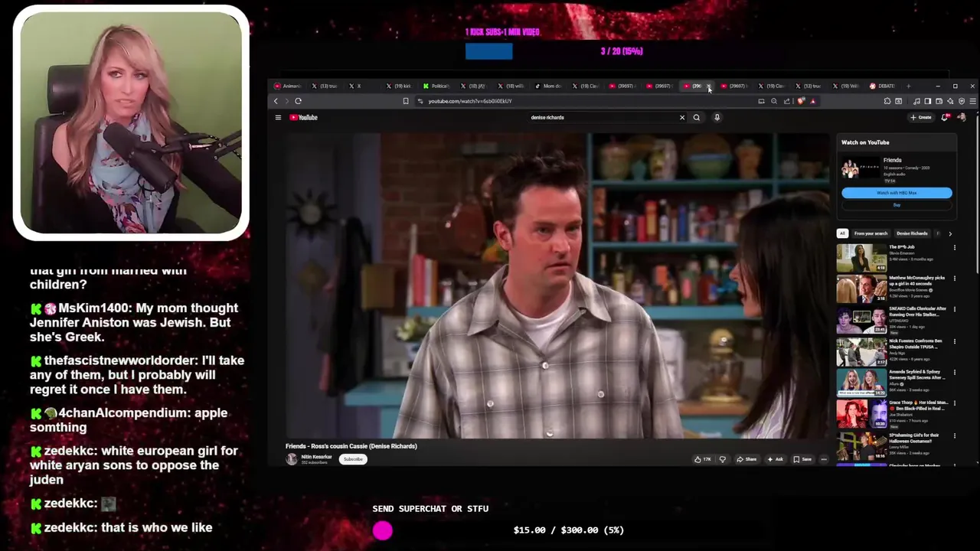Open options for Matthew McConaughey video

954,279
